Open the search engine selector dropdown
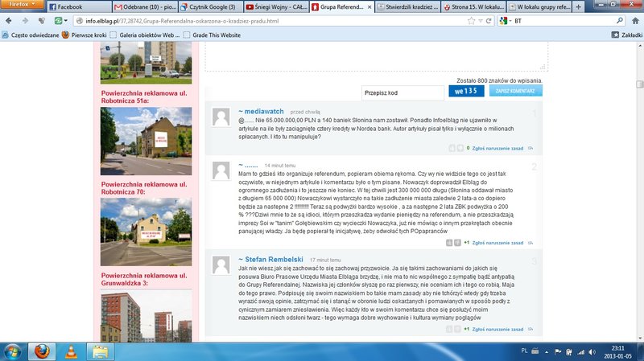644x361 pixels. pos(505,21)
